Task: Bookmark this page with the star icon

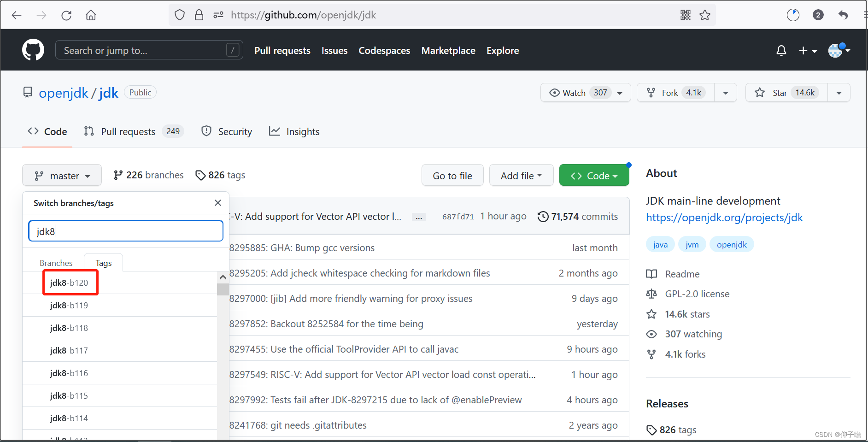Action: pyautogui.click(x=704, y=15)
